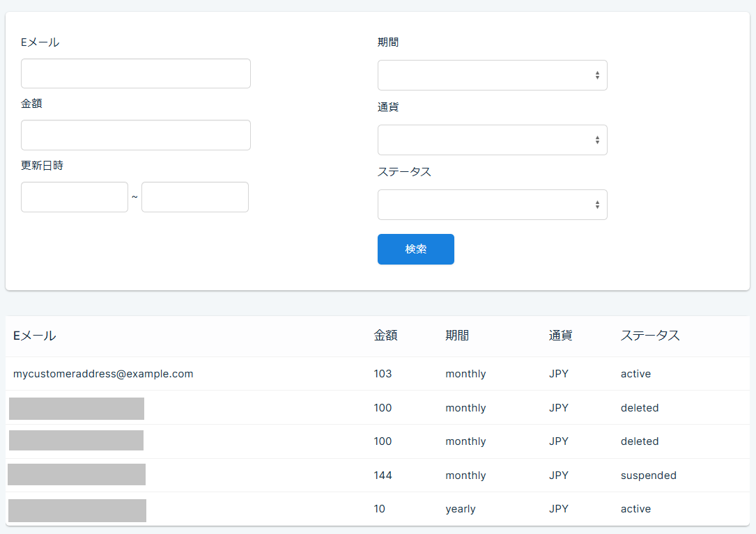Click monthly in the 103 row

[x=465, y=374]
